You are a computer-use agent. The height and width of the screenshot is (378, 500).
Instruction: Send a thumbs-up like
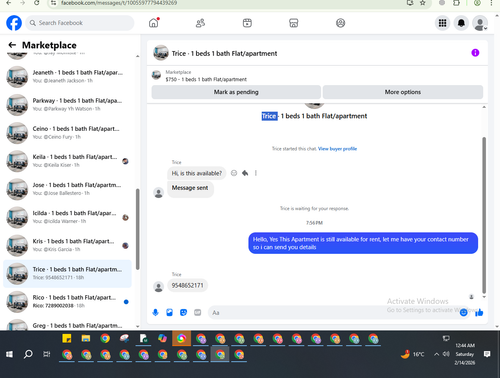[479, 312]
